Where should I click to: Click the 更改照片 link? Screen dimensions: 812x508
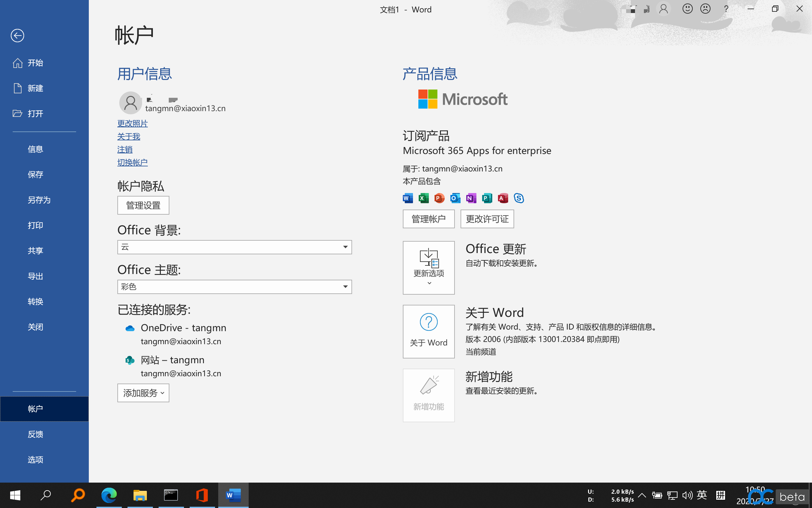tap(132, 124)
